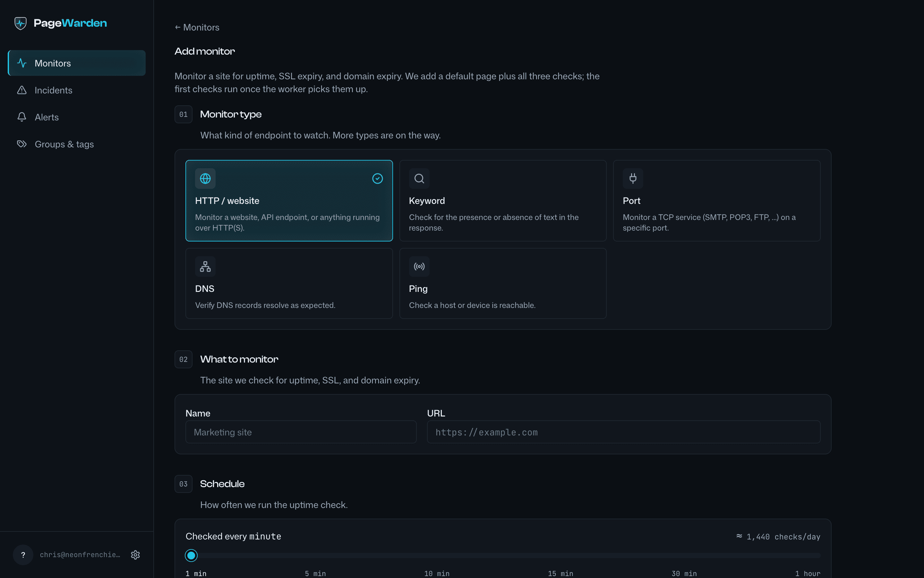Select the HTTP / website monitor type
Viewport: 924px width, 578px height.
point(289,201)
